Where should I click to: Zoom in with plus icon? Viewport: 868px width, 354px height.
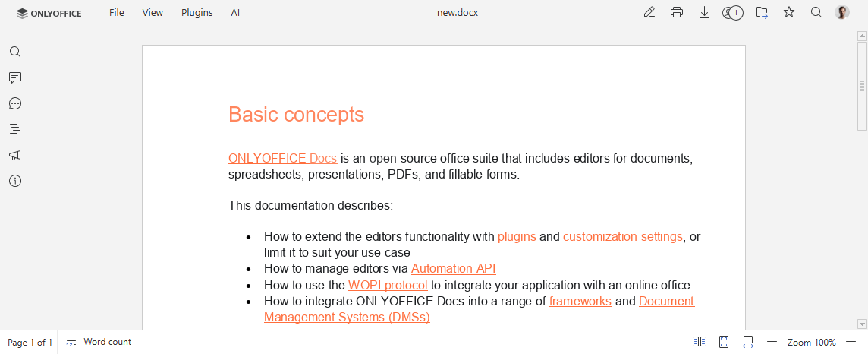point(851,342)
